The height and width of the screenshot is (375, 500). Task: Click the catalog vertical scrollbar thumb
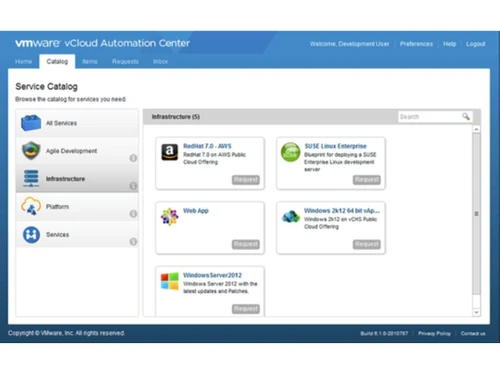pyautogui.click(x=476, y=214)
